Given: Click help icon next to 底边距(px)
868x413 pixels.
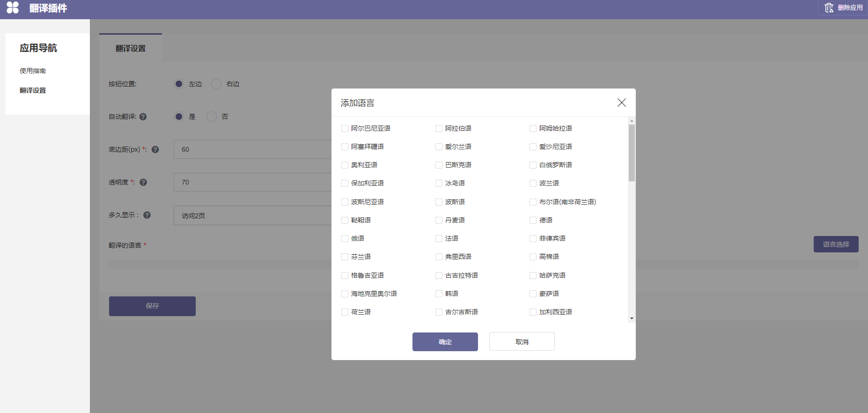Looking at the screenshot, I should click(x=155, y=149).
